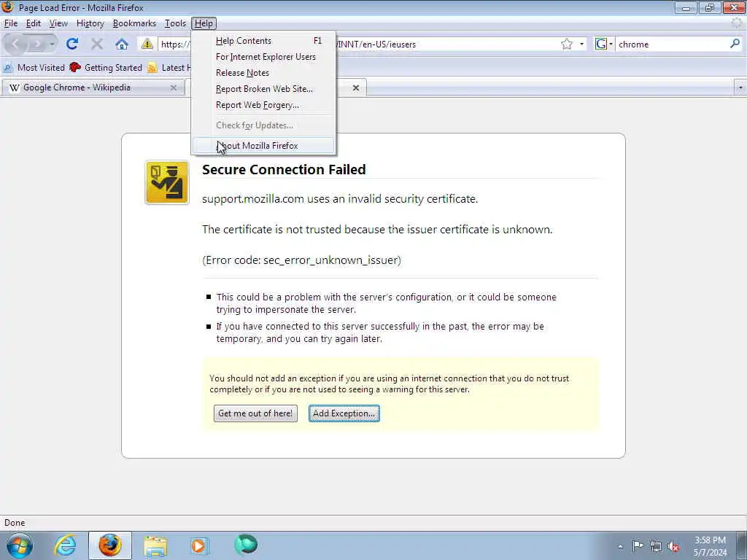The height and width of the screenshot is (560, 747).
Task: Launch Internet Explorer from the taskbar
Action: [x=65, y=545]
